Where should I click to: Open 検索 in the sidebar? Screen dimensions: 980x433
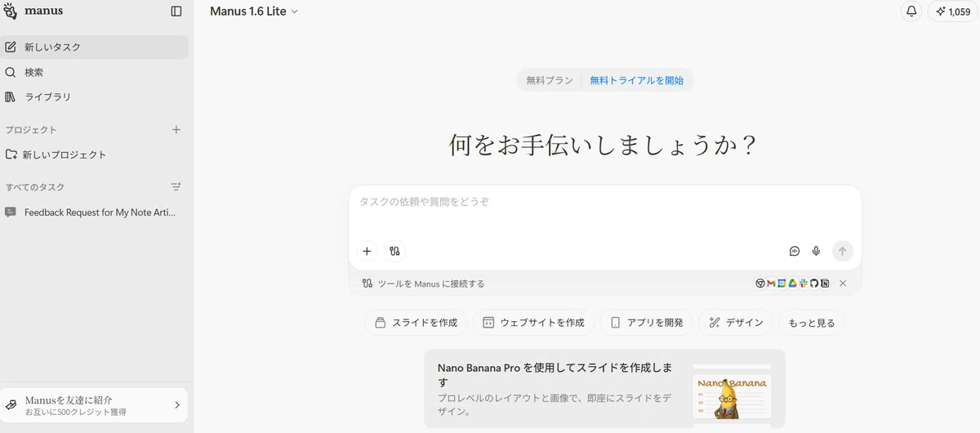pos(95,72)
